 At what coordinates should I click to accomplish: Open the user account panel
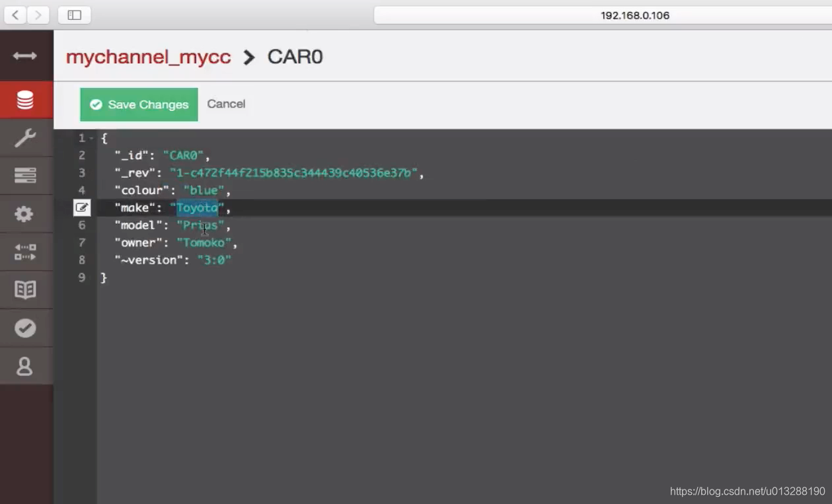coord(26,365)
